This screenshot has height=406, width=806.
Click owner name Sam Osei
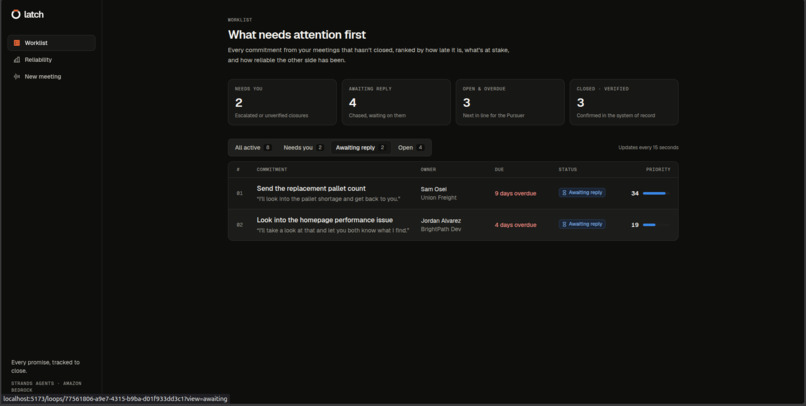[x=433, y=189]
